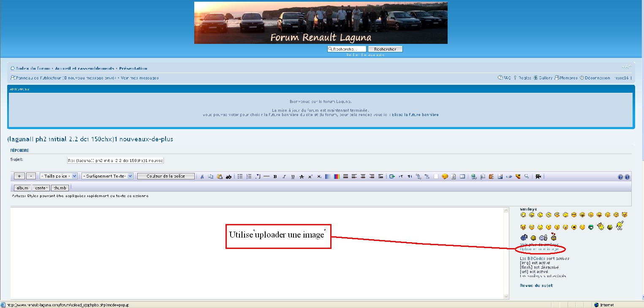Insert the smiley with red hearts
Image resolution: width=644 pixels, height=308 pixels.
point(554,237)
